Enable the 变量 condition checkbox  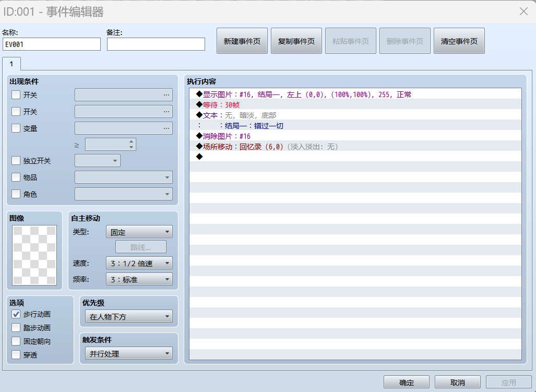click(x=16, y=128)
